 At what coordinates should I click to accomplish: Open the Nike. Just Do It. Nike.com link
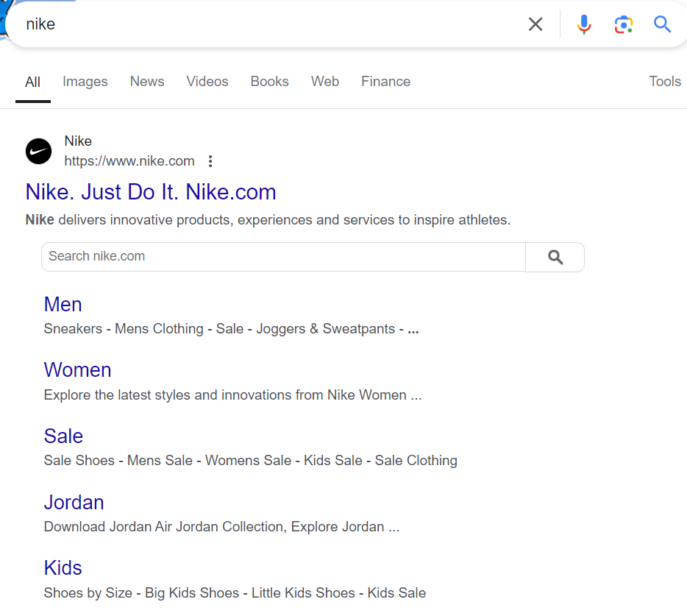tap(151, 192)
